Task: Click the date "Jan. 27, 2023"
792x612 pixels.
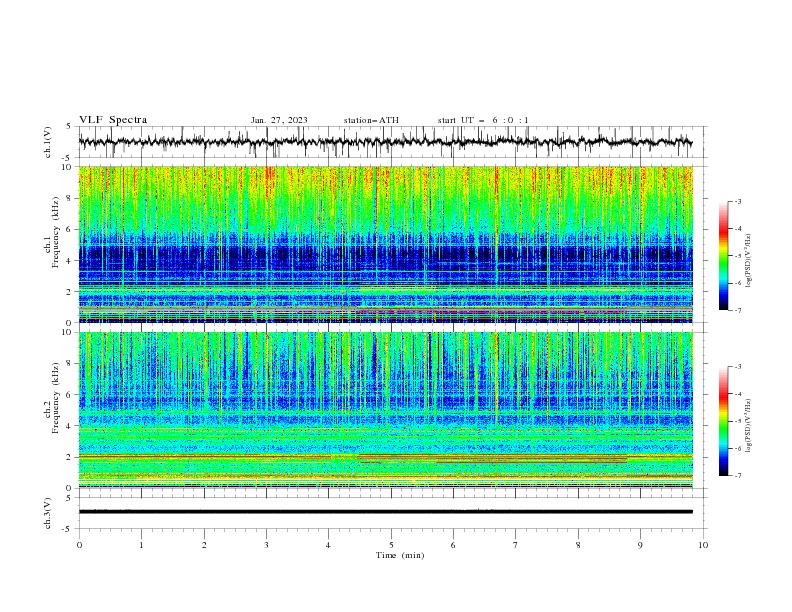Action: point(279,120)
